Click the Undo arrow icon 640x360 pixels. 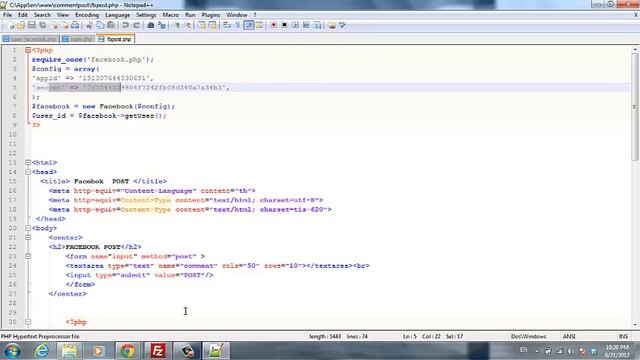(x=126, y=25)
